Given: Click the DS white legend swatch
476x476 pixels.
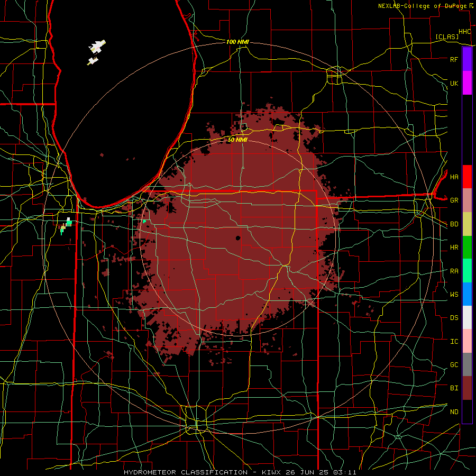Looking at the screenshot, I should coord(467,317).
